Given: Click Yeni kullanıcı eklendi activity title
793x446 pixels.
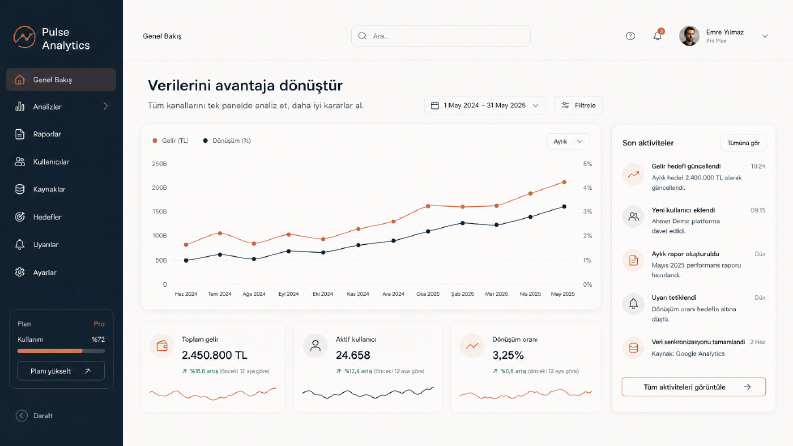Looking at the screenshot, I should point(683,210).
